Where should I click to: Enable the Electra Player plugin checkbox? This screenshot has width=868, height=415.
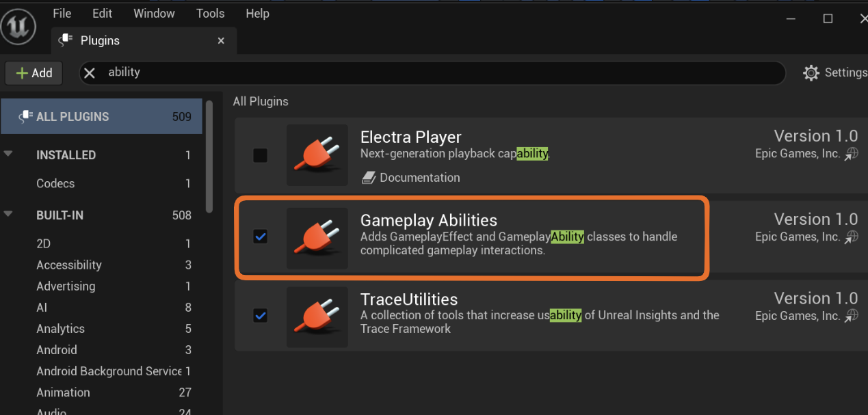(260, 155)
